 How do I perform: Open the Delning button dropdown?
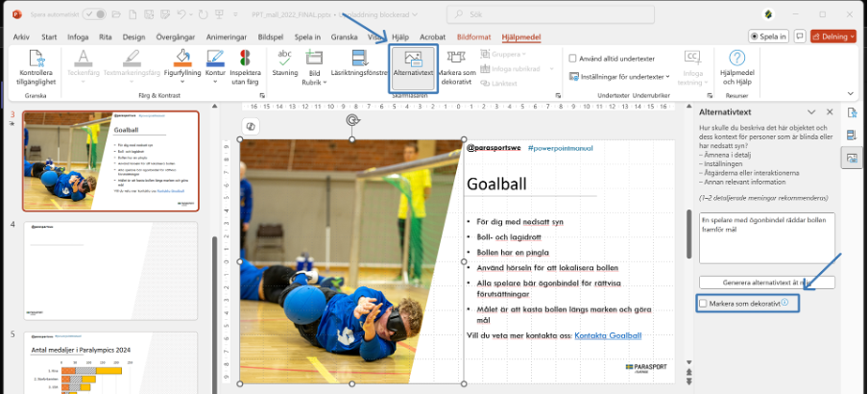pyautogui.click(x=852, y=37)
